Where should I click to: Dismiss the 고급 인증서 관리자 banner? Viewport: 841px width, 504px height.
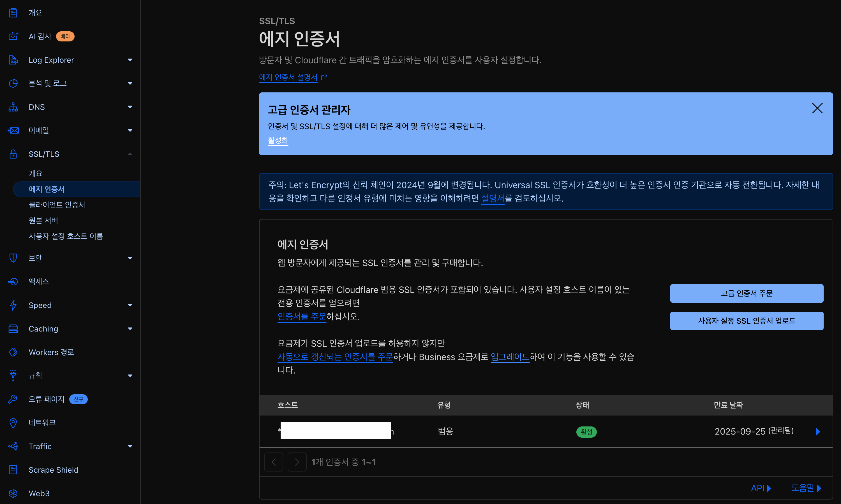[817, 108]
